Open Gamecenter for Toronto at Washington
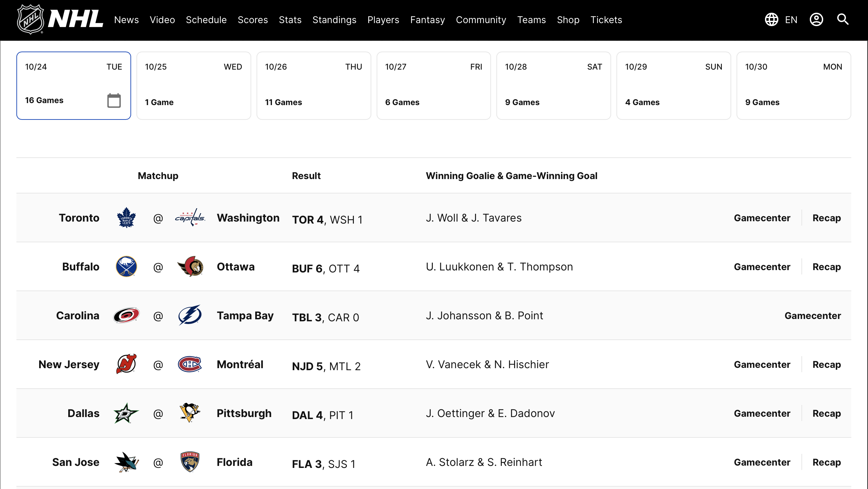Image resolution: width=868 pixels, height=489 pixels. 762,218
